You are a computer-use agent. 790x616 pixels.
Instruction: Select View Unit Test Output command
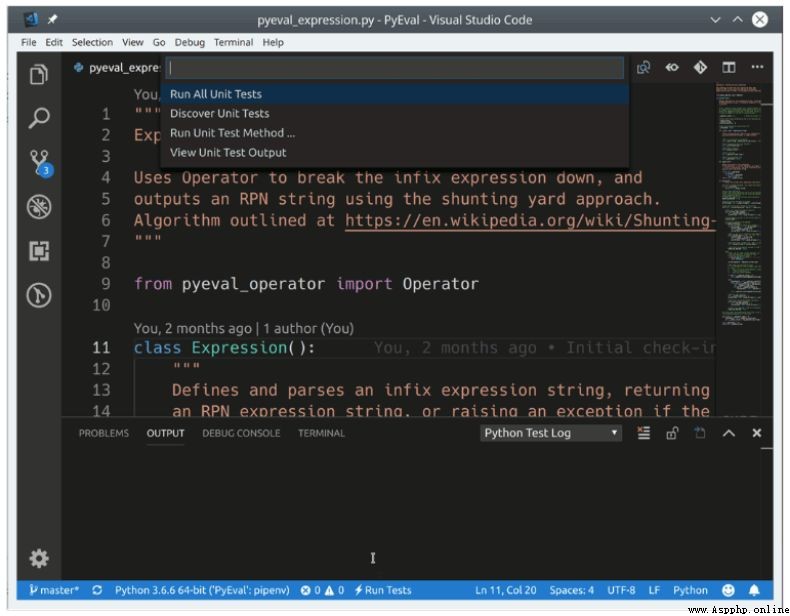(394, 152)
